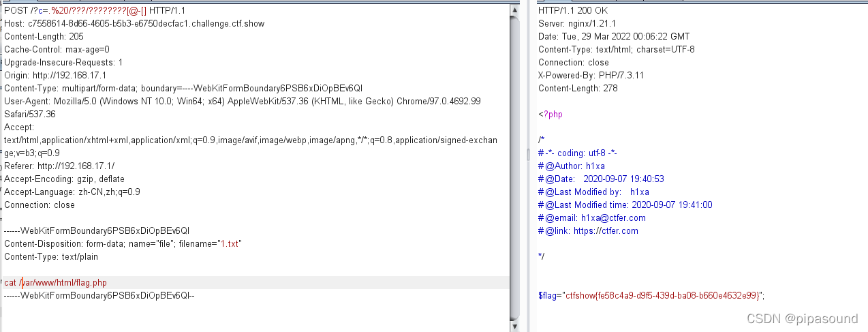Click the Accept: header label line
The height and width of the screenshot is (332, 868).
19,127
